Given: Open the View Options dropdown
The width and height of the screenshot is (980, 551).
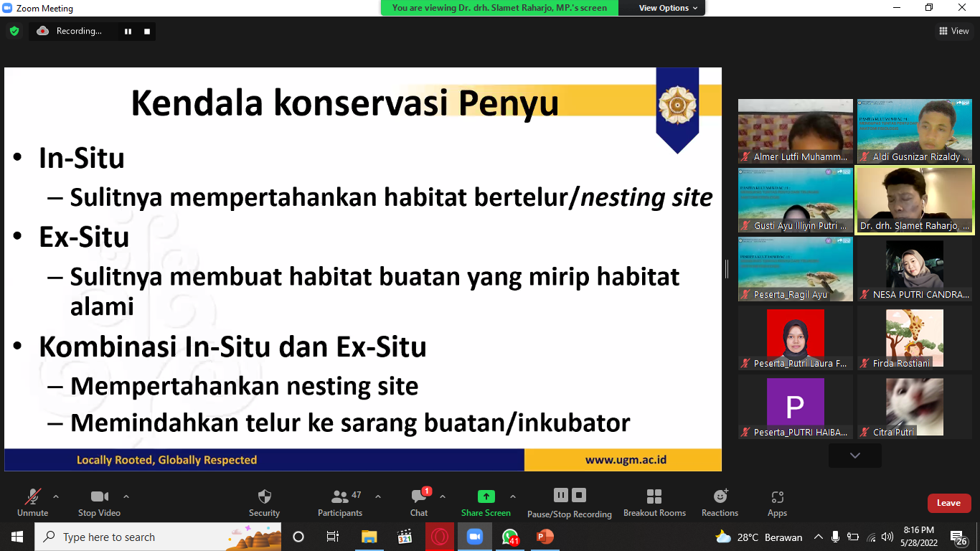Looking at the screenshot, I should [664, 8].
